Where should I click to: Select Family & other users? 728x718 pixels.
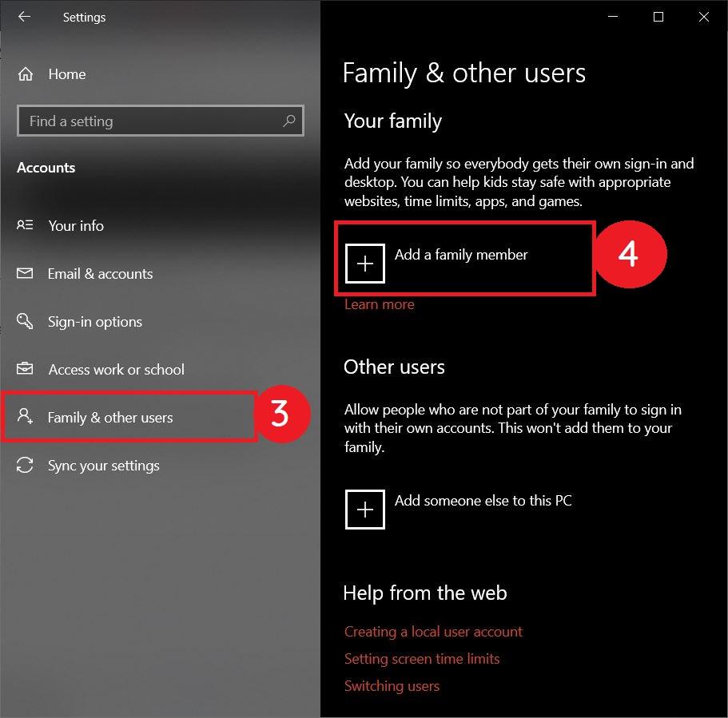(x=110, y=417)
